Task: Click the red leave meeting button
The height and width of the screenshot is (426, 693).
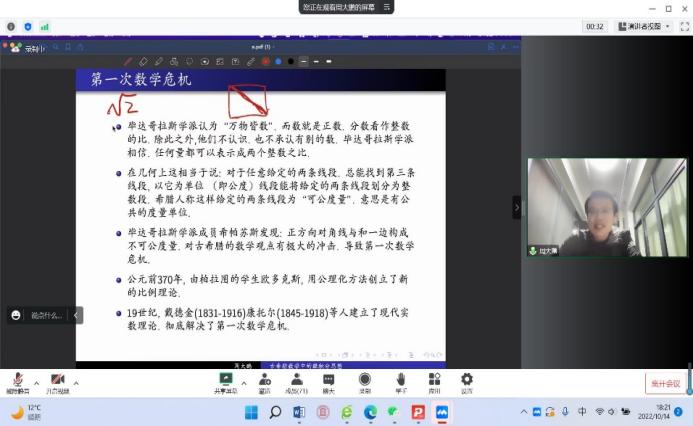Action: [x=665, y=383]
